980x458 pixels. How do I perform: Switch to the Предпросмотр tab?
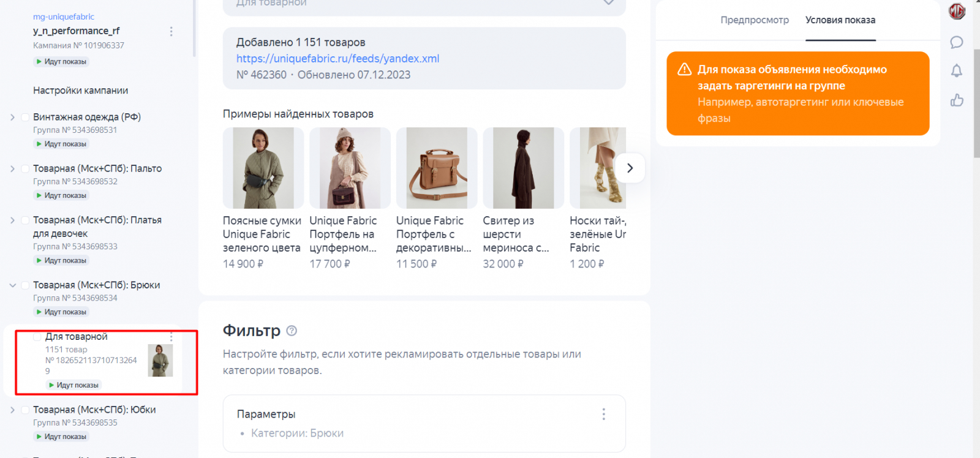coord(755,20)
